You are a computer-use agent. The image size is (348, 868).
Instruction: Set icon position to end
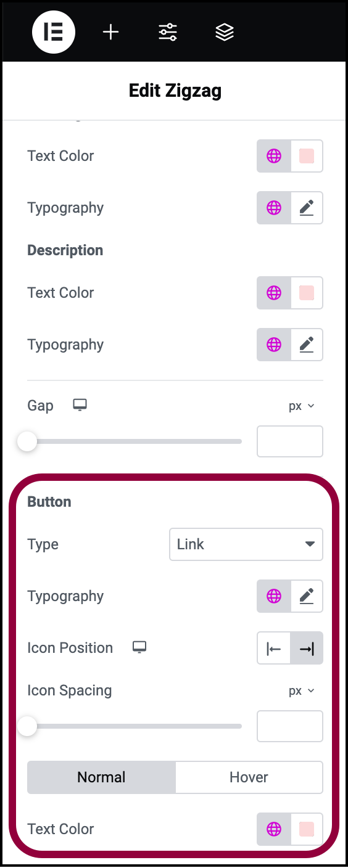click(307, 648)
